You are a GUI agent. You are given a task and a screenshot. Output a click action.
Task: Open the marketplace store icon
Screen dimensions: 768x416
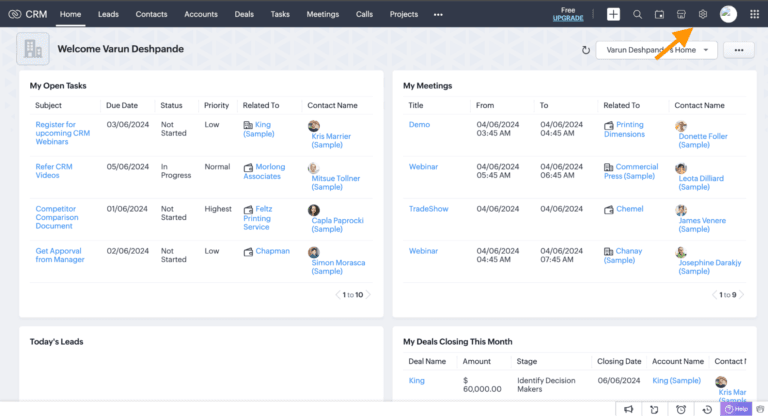(x=681, y=14)
